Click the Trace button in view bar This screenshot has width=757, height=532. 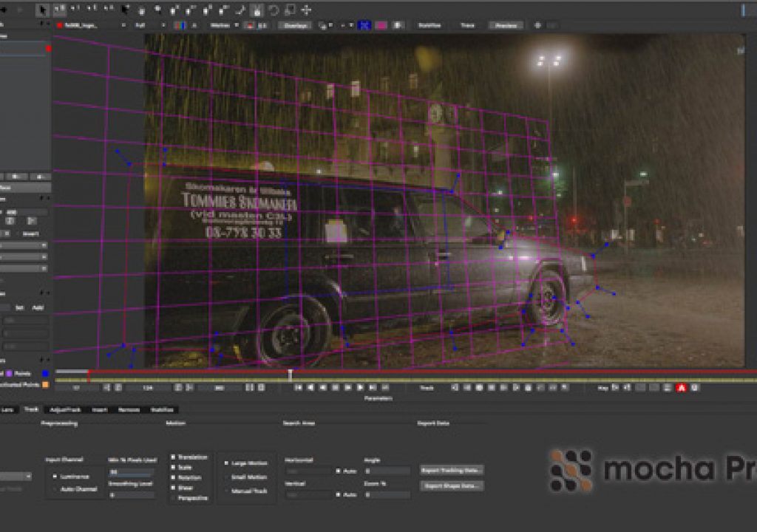(467, 25)
